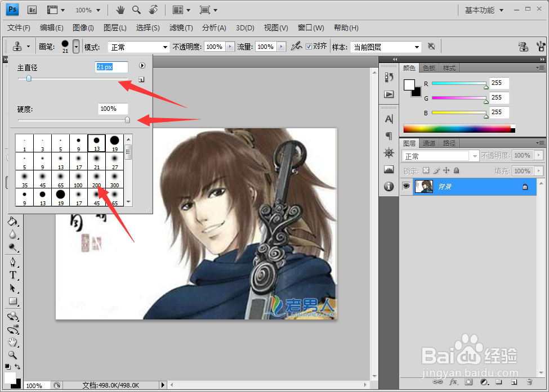Open the Info panel icon
This screenshot has height=392, width=549.
coord(389,186)
